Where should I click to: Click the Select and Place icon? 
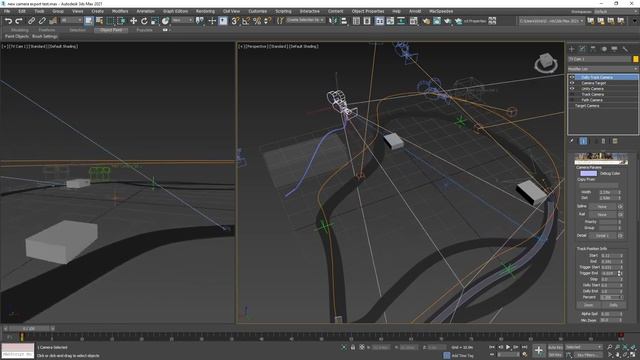pos(165,20)
